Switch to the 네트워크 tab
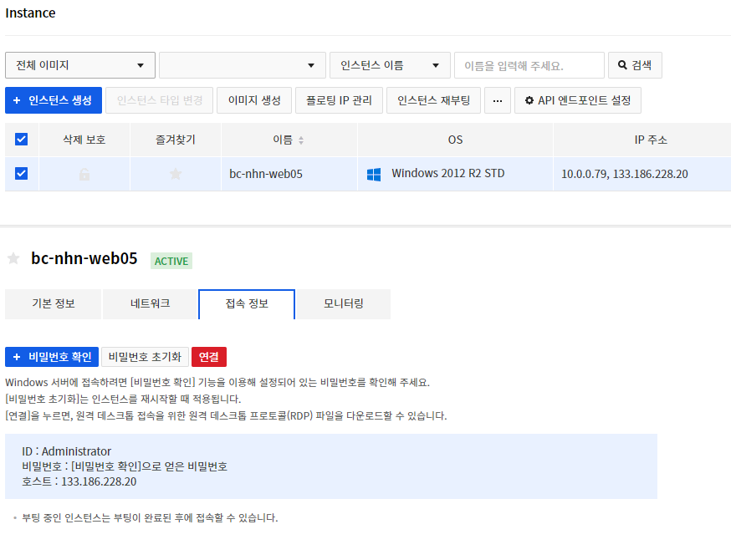 pos(149,304)
